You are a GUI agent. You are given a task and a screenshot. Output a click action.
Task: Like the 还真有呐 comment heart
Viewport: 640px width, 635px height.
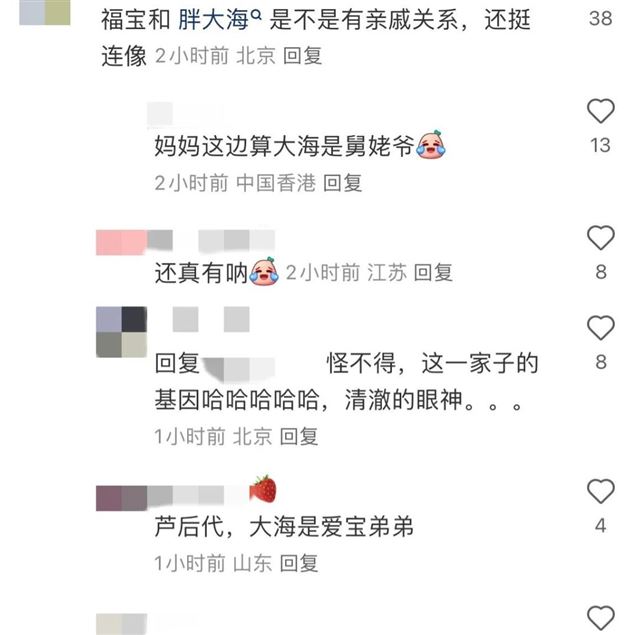600,238
